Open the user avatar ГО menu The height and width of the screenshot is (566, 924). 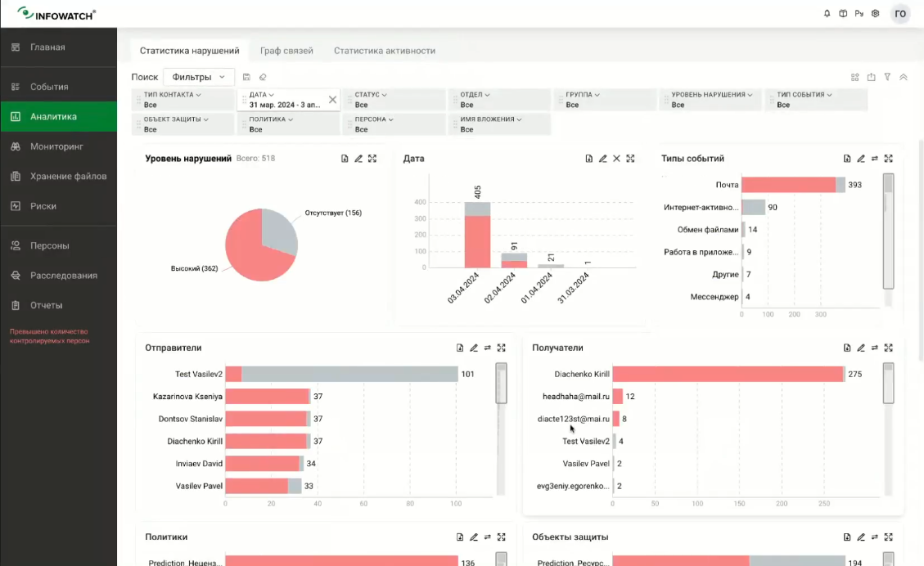900,14
